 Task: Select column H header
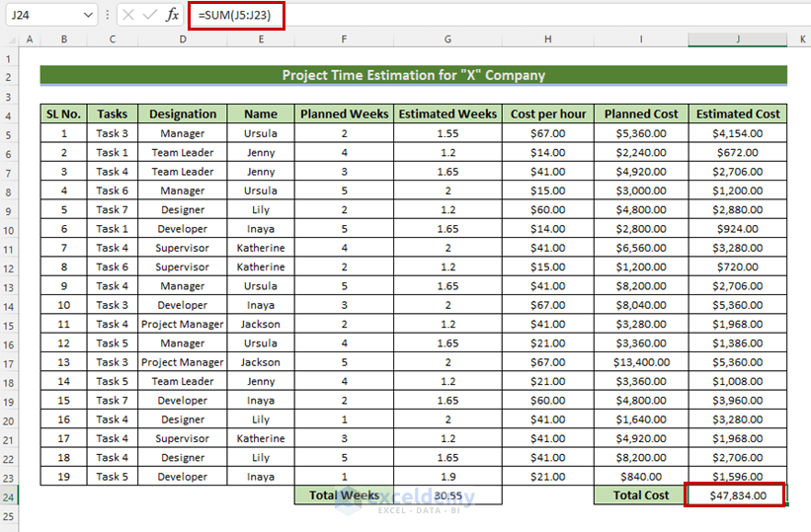click(x=547, y=39)
